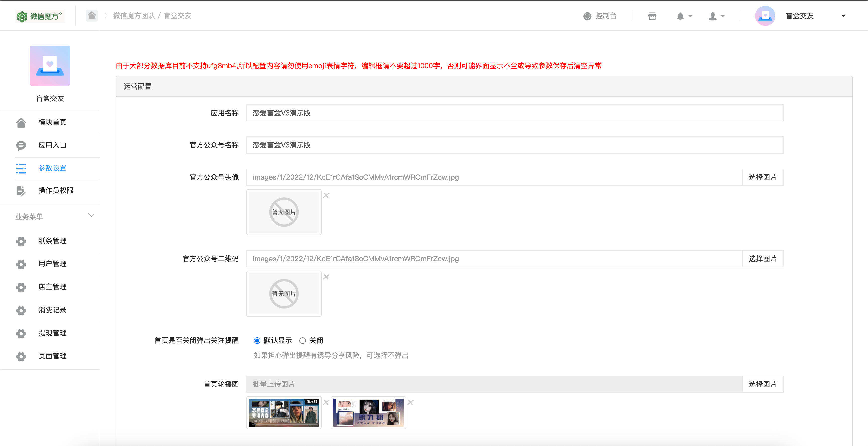Click 选择图片 for 官方公众号二维码
Viewport: 868px width, 446px height.
point(763,258)
